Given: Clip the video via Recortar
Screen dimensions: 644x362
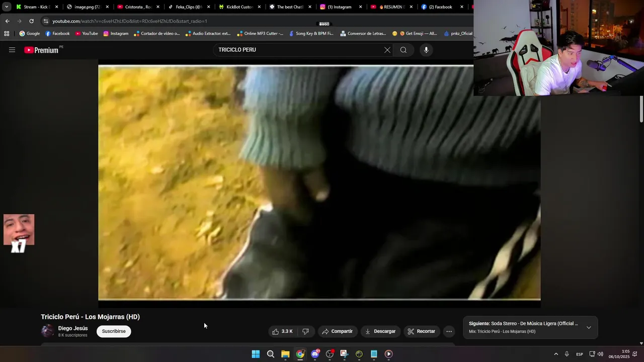Looking at the screenshot, I should coord(421,331).
